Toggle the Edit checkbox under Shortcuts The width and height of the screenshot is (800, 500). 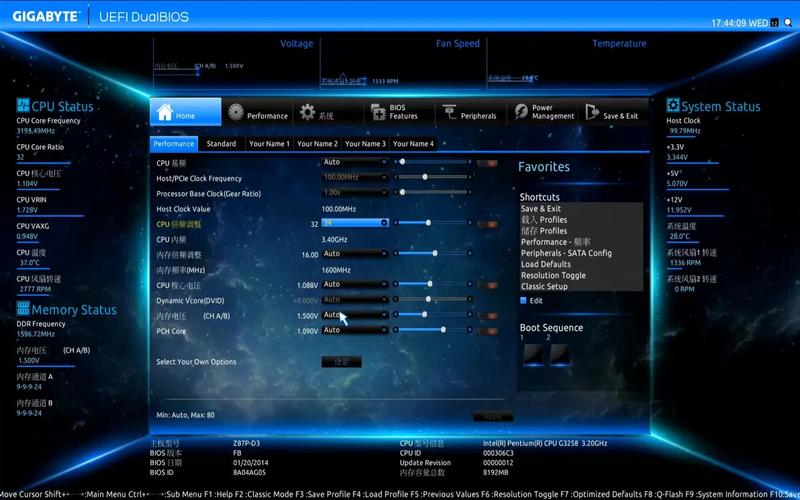(x=523, y=300)
